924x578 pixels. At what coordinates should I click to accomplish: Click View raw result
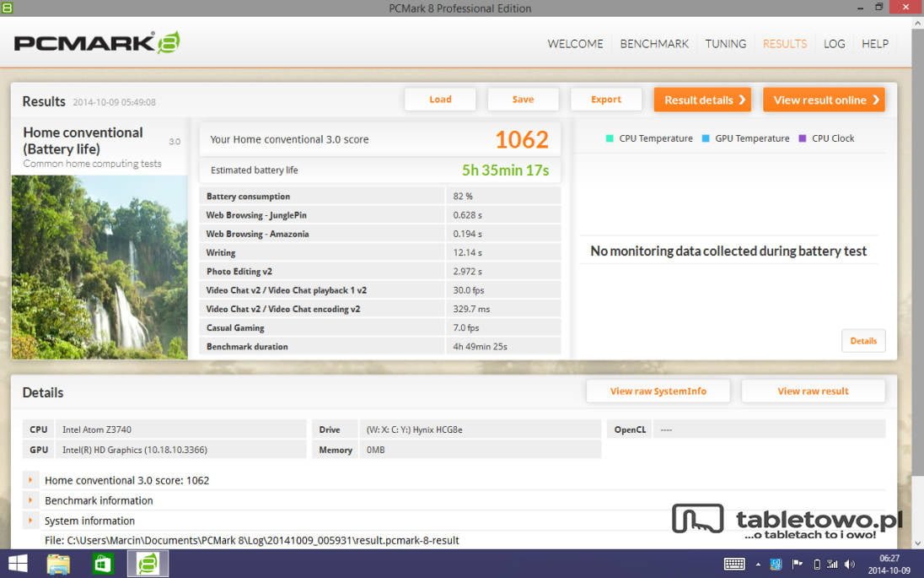[814, 391]
